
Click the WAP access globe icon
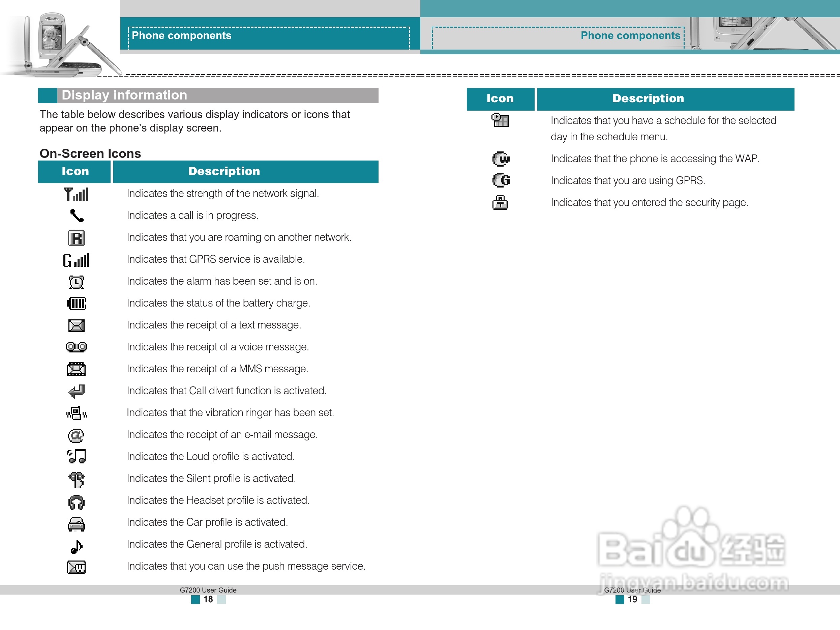(501, 159)
